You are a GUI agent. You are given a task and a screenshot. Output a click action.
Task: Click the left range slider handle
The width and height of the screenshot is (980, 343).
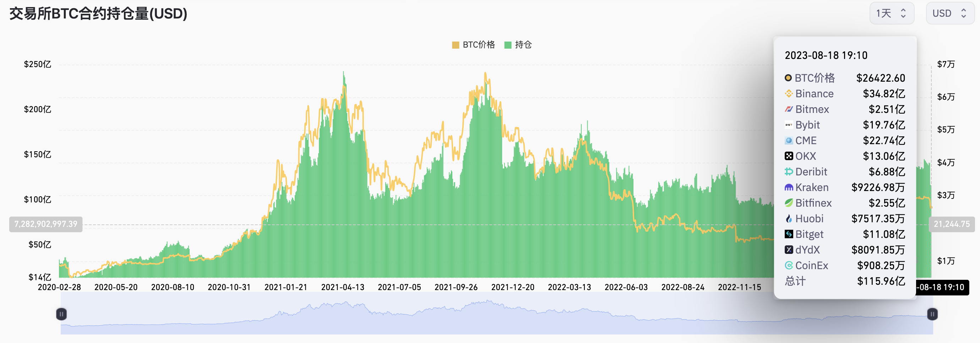pos(61,314)
